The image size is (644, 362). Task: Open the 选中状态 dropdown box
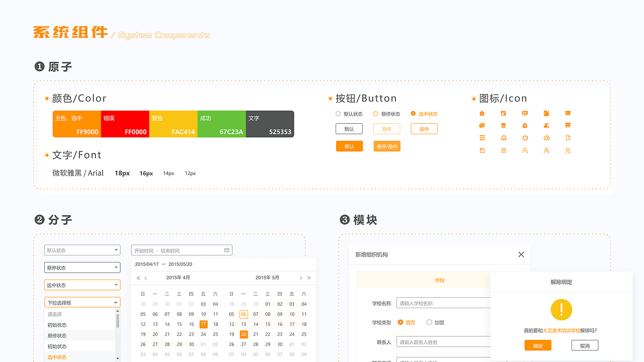tap(83, 285)
